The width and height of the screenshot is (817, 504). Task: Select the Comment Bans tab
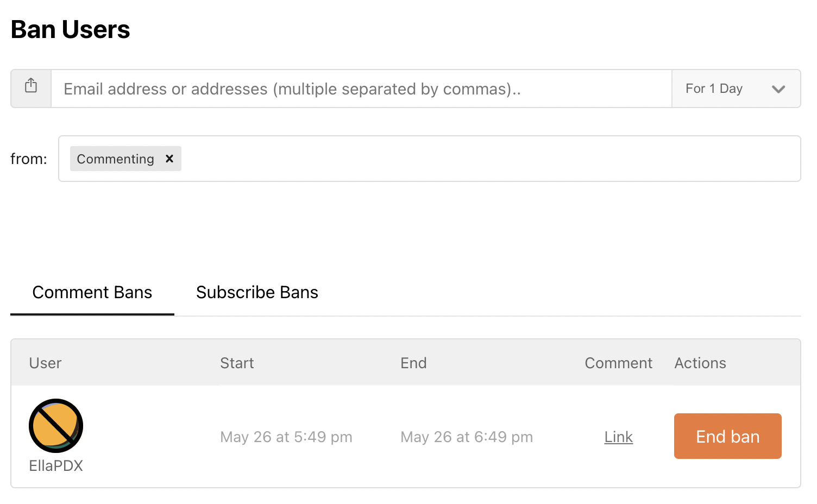[92, 292]
